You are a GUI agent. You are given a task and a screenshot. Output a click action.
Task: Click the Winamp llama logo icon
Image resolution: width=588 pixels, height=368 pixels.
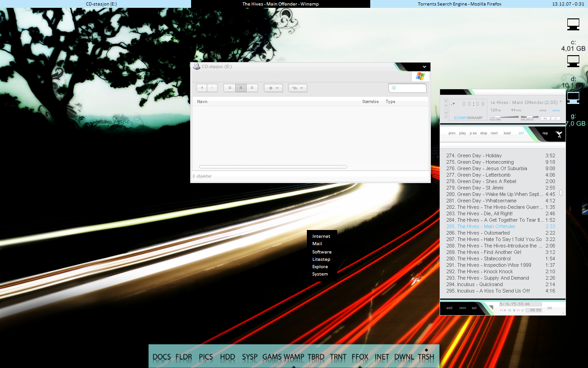(559, 134)
